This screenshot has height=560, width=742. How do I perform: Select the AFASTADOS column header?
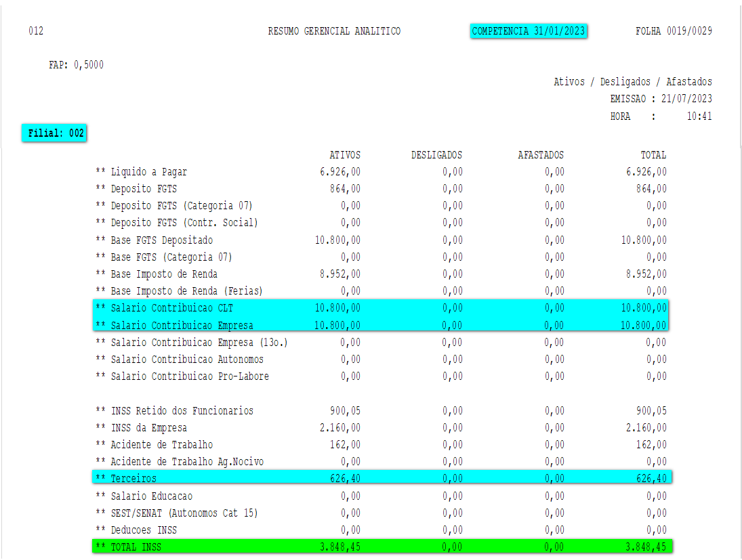[x=541, y=155]
